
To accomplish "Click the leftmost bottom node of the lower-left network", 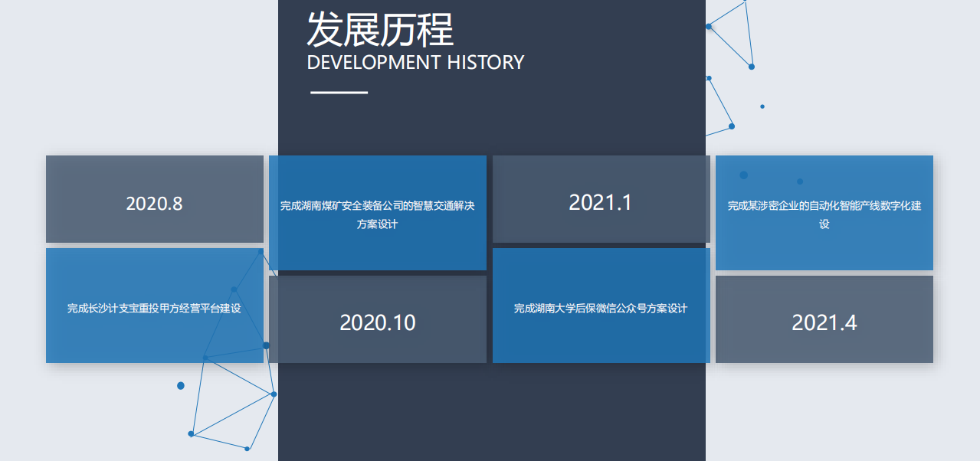I will click(191, 434).
